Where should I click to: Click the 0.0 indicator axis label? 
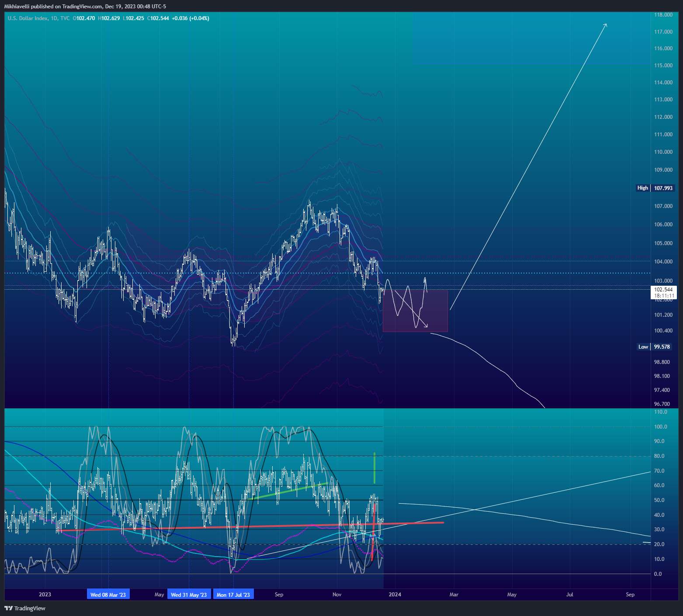tap(658, 574)
